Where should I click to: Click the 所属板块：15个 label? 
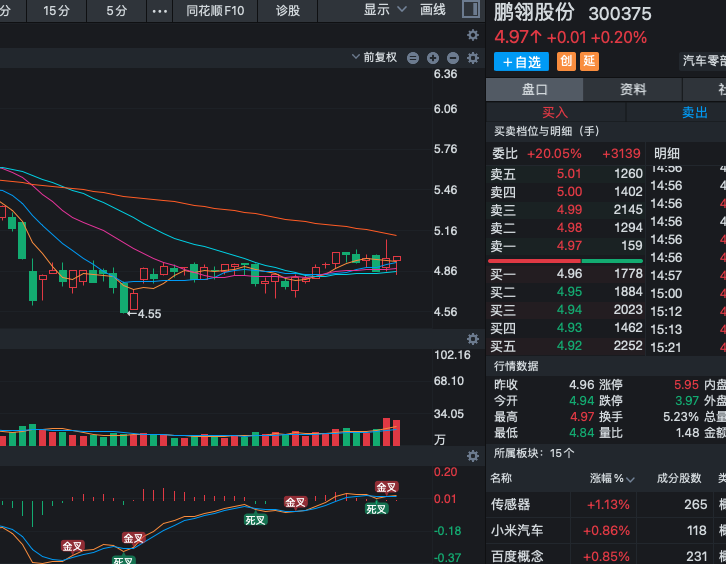534,453
